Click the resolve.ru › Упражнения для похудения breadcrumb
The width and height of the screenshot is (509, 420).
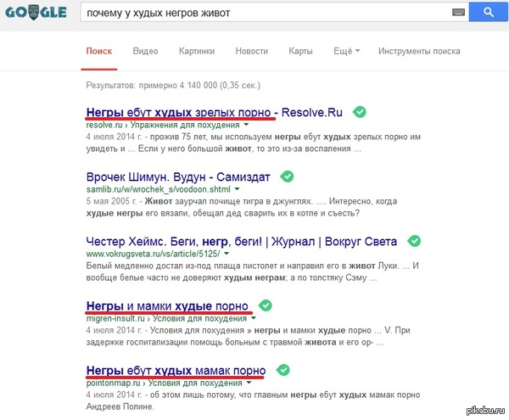point(163,125)
